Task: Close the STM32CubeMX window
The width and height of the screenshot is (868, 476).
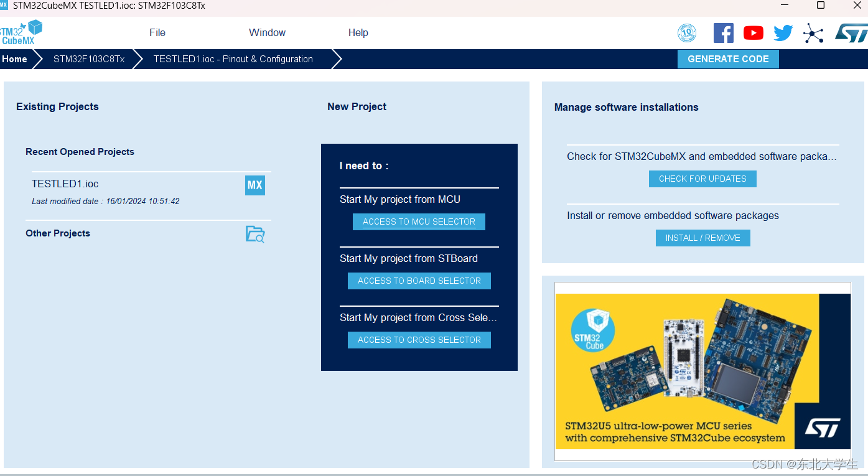Action: point(857,6)
